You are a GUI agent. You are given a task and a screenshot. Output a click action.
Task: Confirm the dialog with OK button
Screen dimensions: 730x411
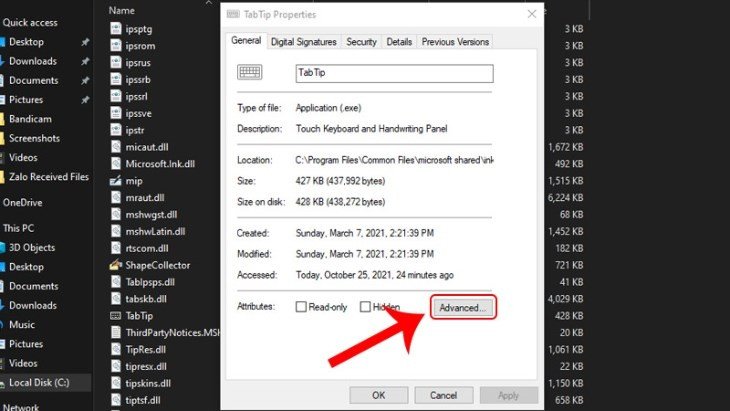pos(378,395)
